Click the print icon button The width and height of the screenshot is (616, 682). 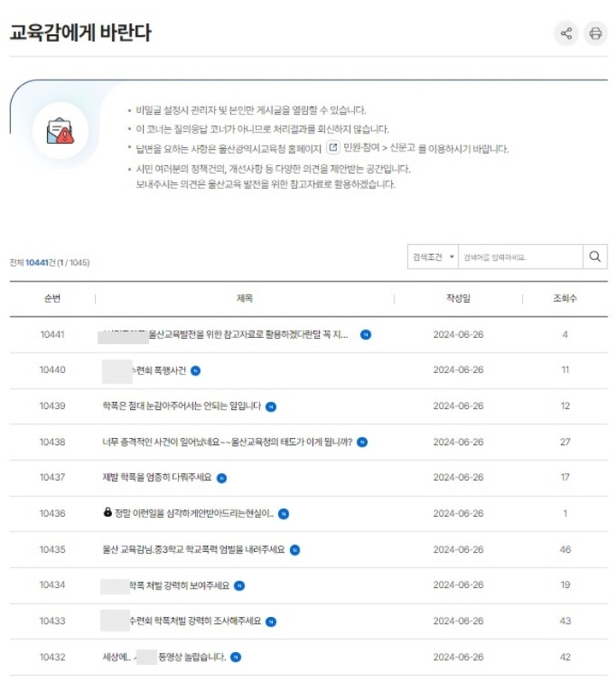point(595,33)
